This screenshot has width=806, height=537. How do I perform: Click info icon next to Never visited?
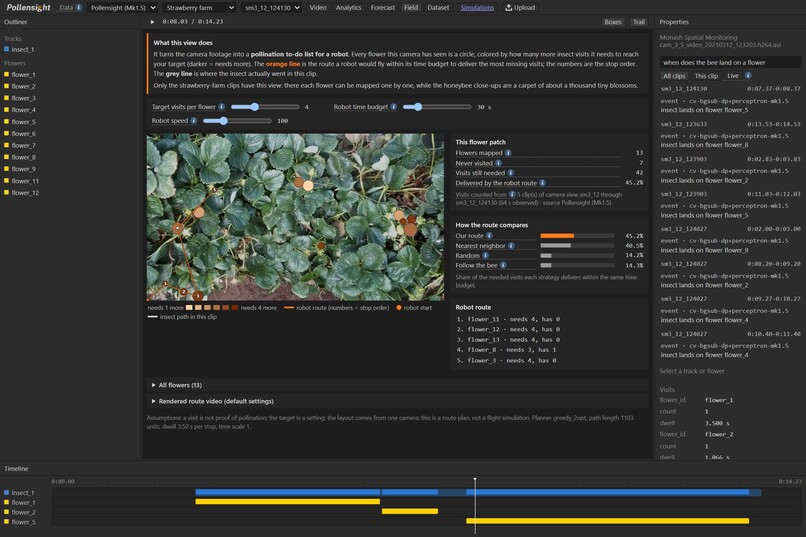(x=498, y=163)
